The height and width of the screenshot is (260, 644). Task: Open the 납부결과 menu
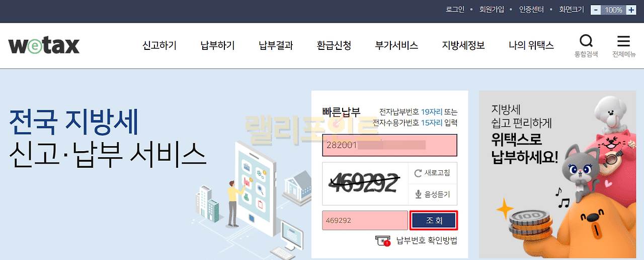point(276,45)
